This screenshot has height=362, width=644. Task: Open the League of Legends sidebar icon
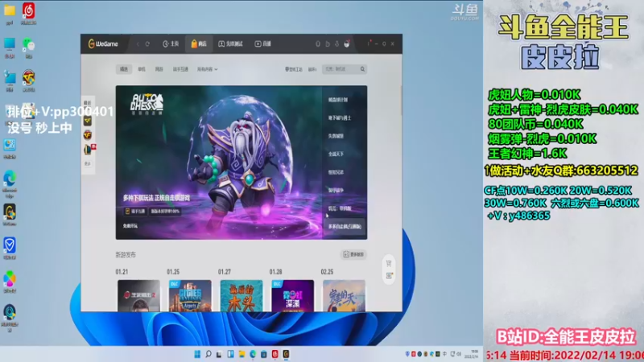point(88,150)
